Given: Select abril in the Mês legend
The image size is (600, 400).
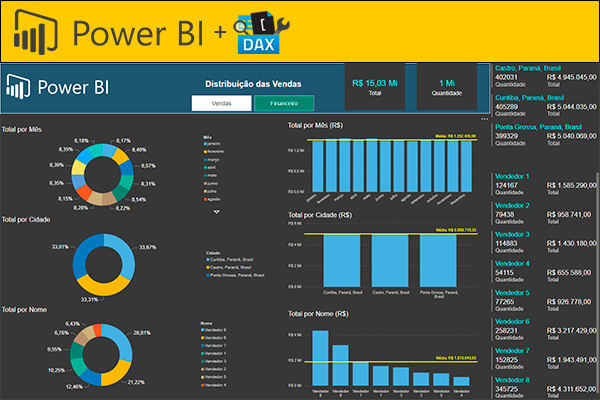Looking at the screenshot, I should (210, 167).
